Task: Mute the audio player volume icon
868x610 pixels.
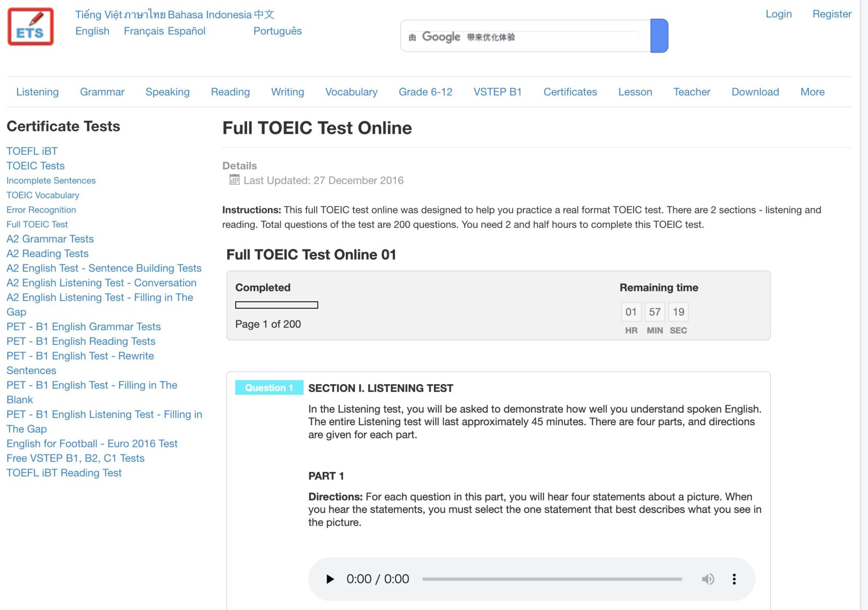Action: 707,579
